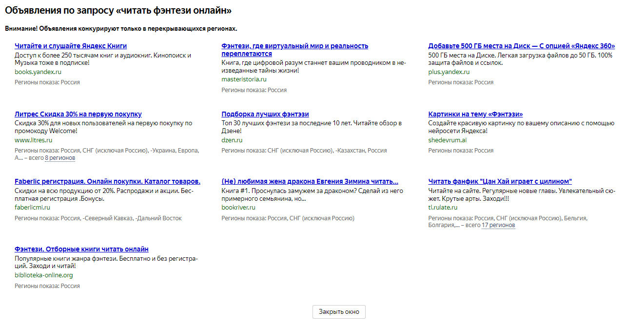The width and height of the screenshot is (644, 327).
Task: Select the faberlicmi.ru domain text
Action: (32, 208)
